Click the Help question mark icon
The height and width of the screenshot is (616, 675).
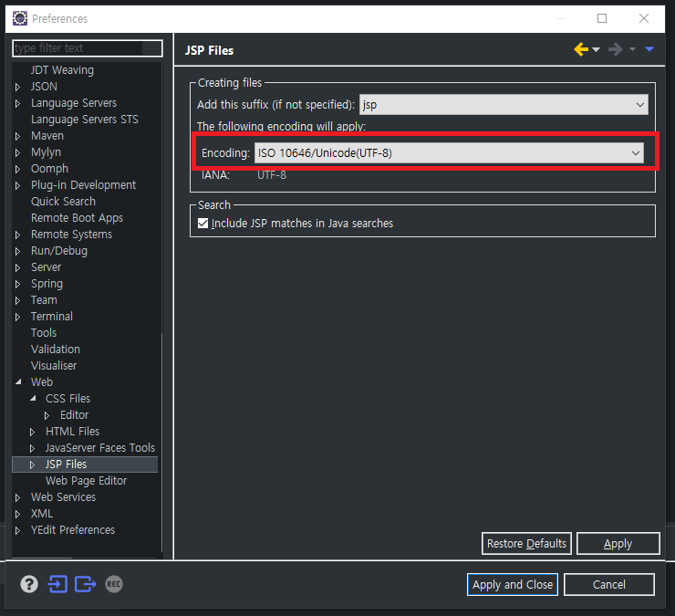(x=29, y=584)
